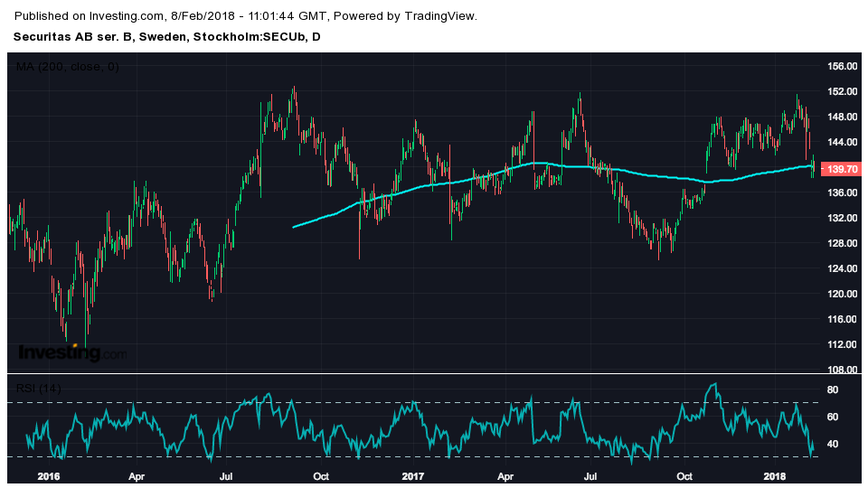Click the 108.00 price axis label
Image resolution: width=868 pixels, height=488 pixels.
pyautogui.click(x=842, y=370)
